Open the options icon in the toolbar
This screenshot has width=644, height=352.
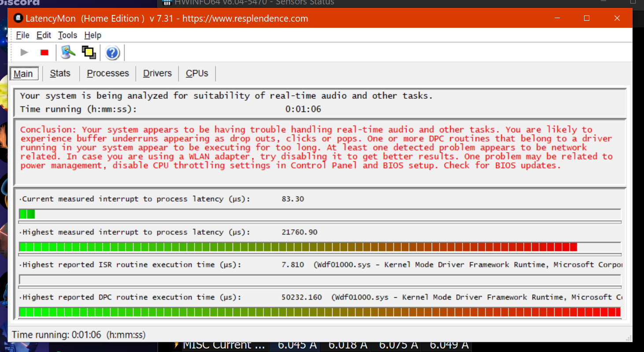click(x=68, y=52)
